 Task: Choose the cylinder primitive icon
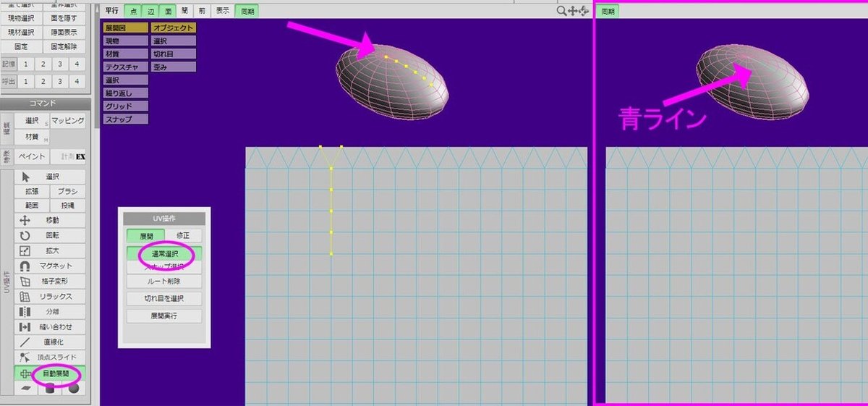[50, 388]
